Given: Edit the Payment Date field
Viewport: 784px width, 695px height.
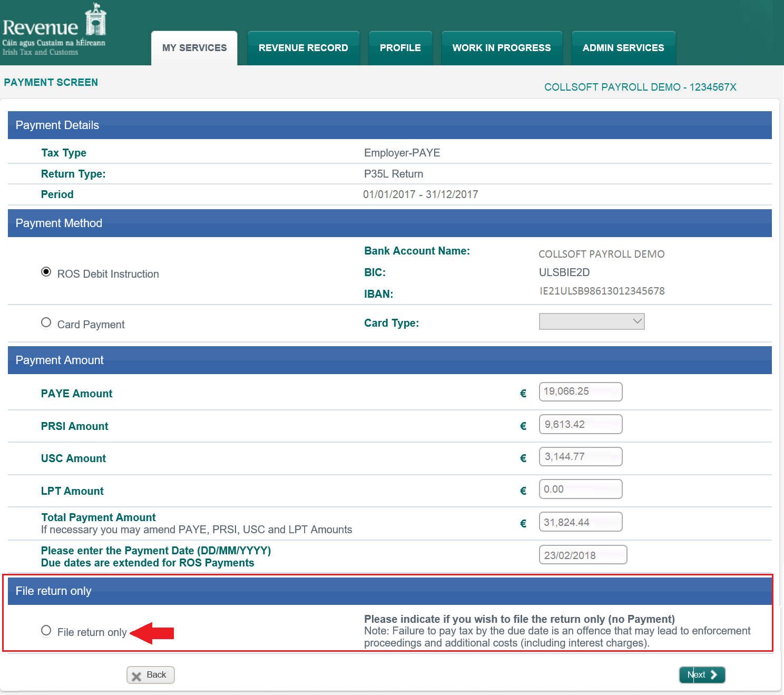Looking at the screenshot, I should tap(582, 555).
